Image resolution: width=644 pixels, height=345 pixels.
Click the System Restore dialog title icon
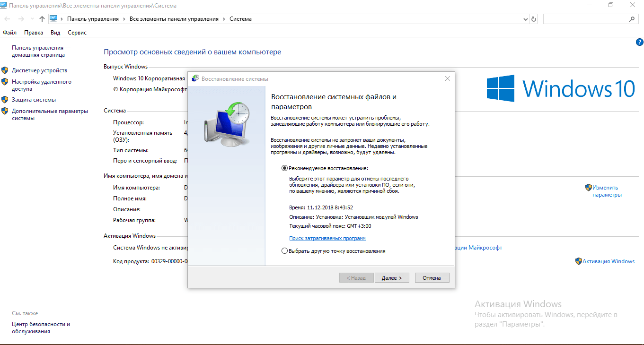pos(195,78)
